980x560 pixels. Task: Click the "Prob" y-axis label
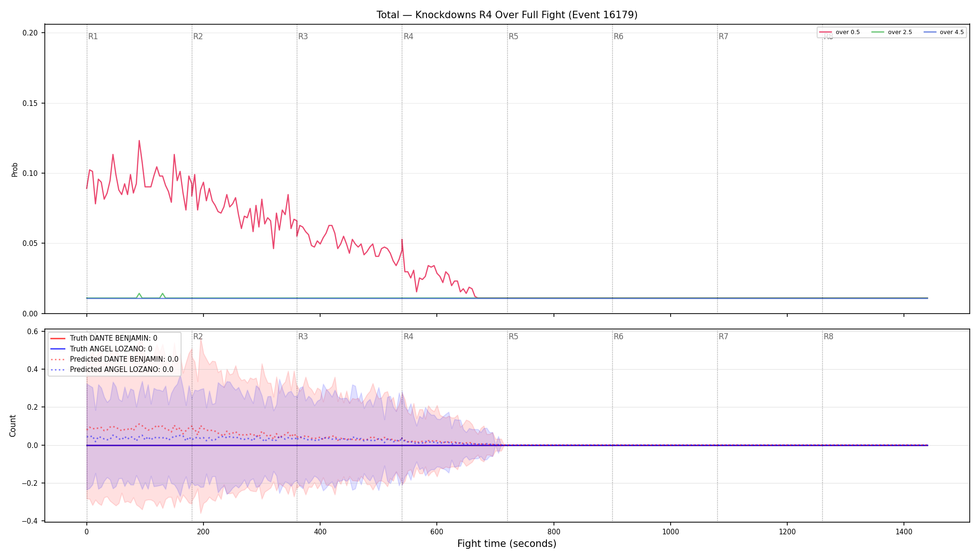pos(14,169)
